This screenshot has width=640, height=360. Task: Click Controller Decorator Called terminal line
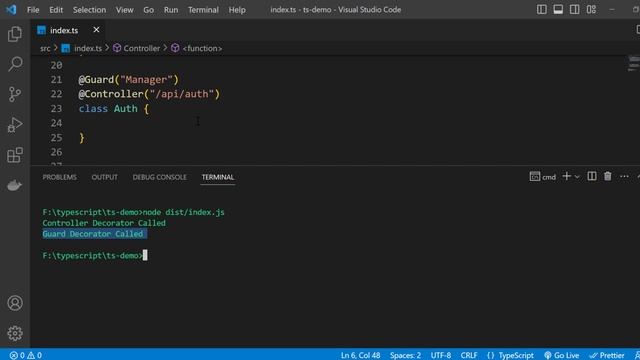click(104, 223)
